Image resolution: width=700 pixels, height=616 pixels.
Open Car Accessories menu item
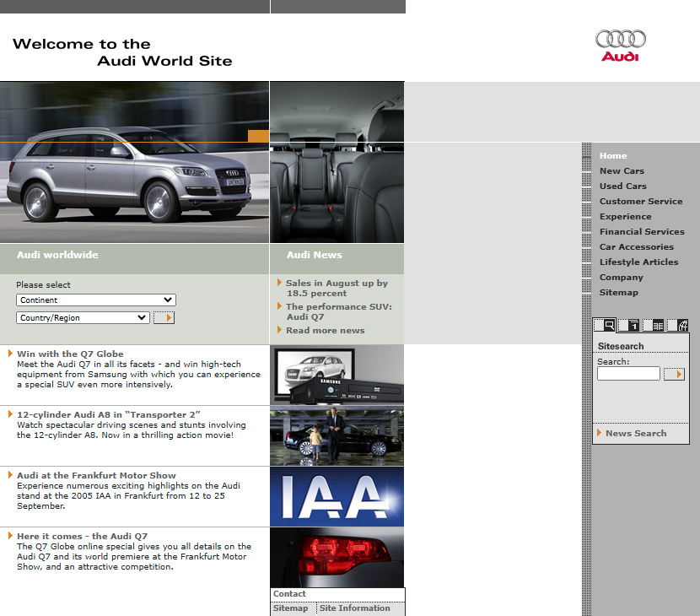tap(637, 246)
